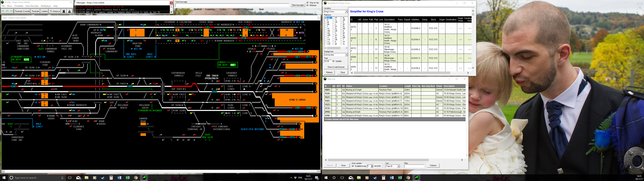Viewport: 644px width, 181px height.
Task: Open the Train Describer menu
Action: pyautogui.click(x=32, y=6)
